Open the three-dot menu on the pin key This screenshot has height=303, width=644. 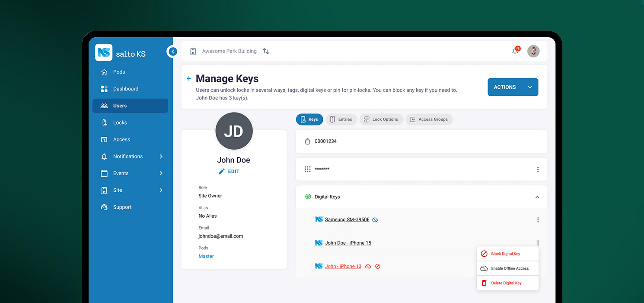[538, 169]
